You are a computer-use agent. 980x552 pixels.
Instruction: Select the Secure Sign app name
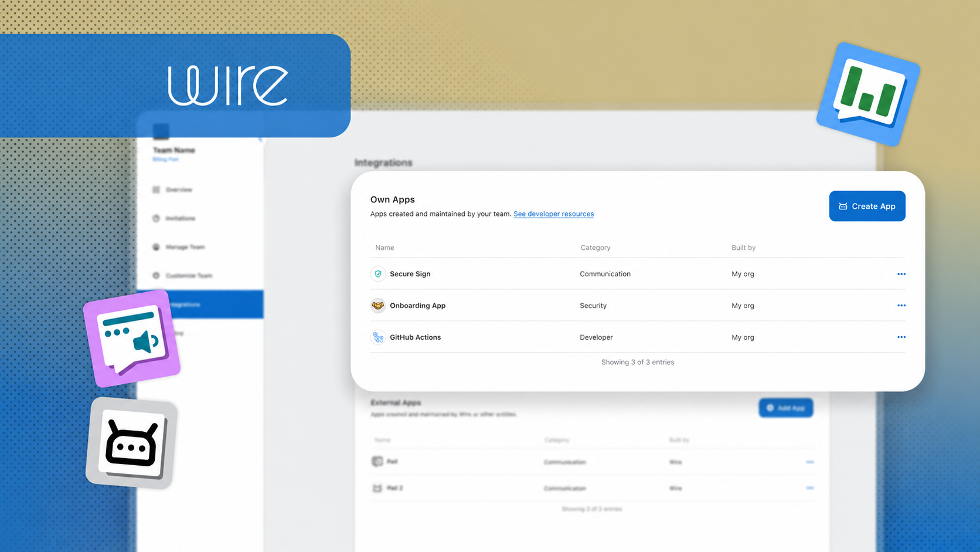pos(410,274)
